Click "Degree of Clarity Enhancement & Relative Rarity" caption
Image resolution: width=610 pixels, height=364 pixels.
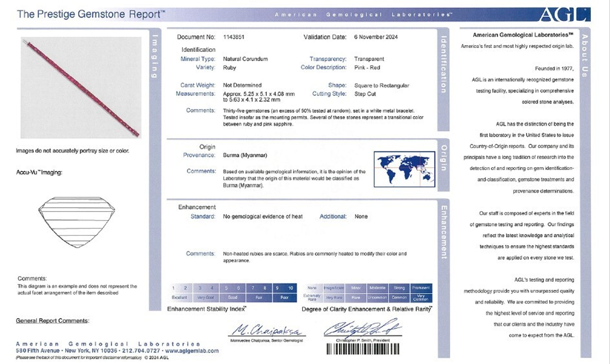tap(367, 309)
